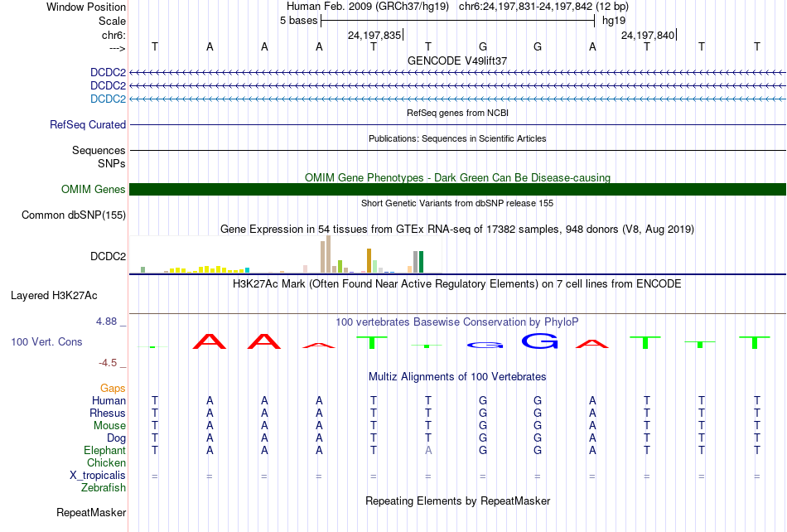This screenshot has width=787, height=532.
Task: Select the Common dbSNP(155) label
Action: point(74,215)
